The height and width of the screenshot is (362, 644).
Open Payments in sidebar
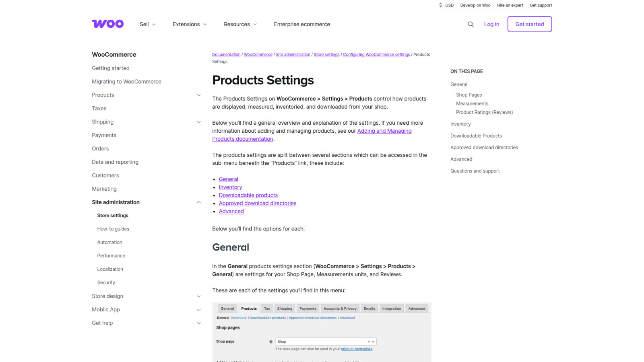(104, 135)
